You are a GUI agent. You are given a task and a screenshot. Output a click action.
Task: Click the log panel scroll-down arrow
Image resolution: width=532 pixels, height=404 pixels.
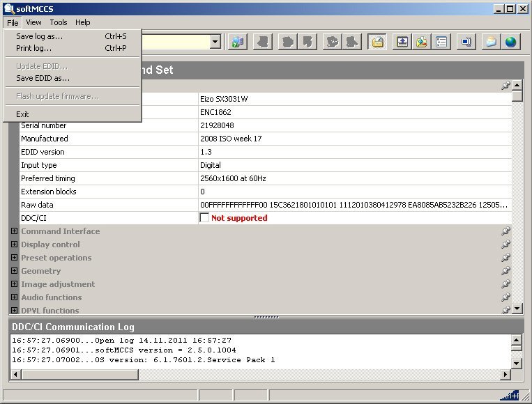click(x=516, y=364)
